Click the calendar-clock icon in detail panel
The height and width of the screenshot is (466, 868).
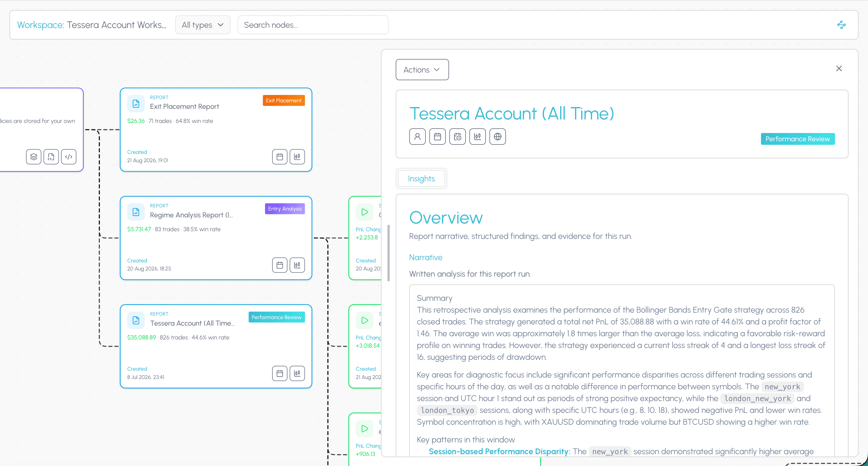[457, 137]
